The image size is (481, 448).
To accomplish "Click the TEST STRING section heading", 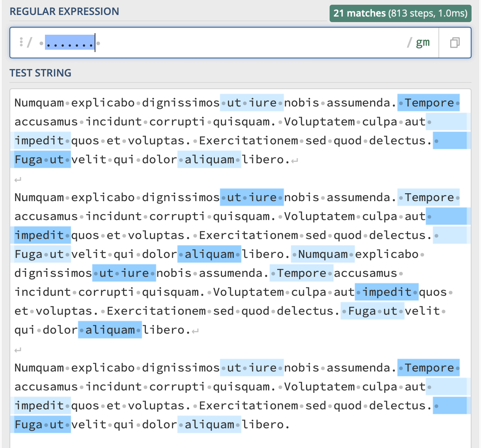I will 41,73.
